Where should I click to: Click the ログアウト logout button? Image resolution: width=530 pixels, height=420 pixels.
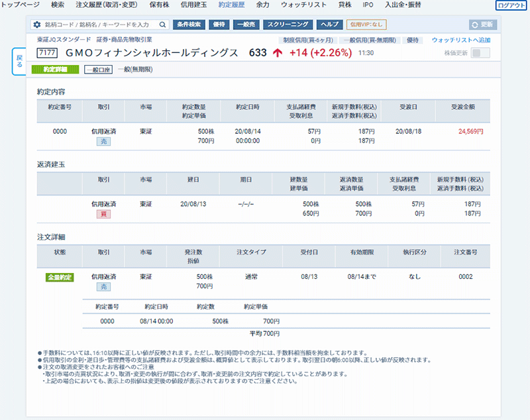[511, 5]
